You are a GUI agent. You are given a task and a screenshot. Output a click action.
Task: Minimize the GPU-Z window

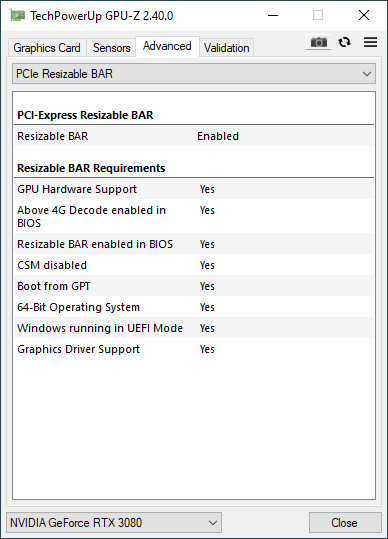coord(273,15)
